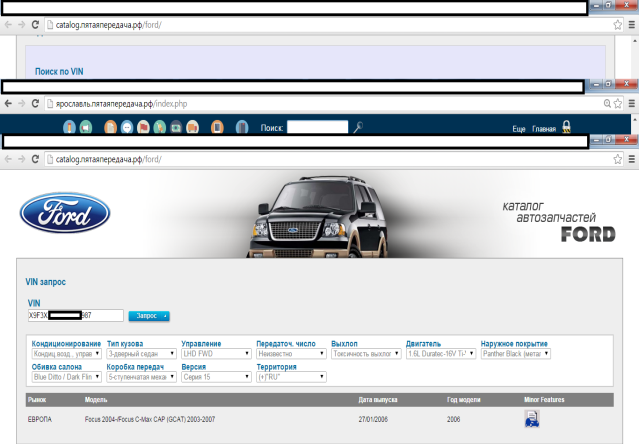Click the Focus 2004- model row text
The height and width of the screenshot is (444, 642).
pyautogui.click(x=150, y=419)
